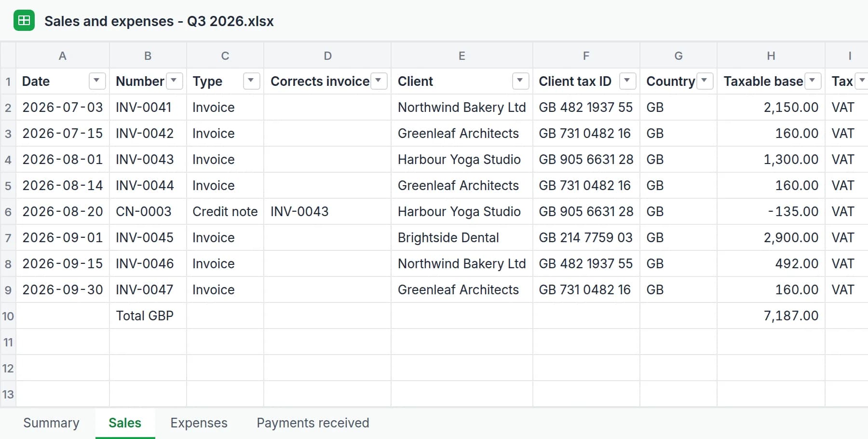Click invoice number INV-0042
Screen dimensions: 868x439
point(148,133)
